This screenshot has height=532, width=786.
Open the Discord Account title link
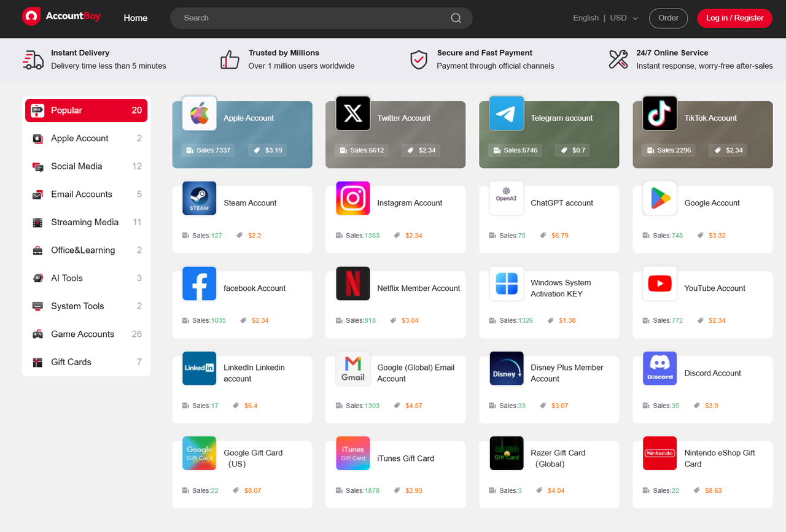click(712, 373)
